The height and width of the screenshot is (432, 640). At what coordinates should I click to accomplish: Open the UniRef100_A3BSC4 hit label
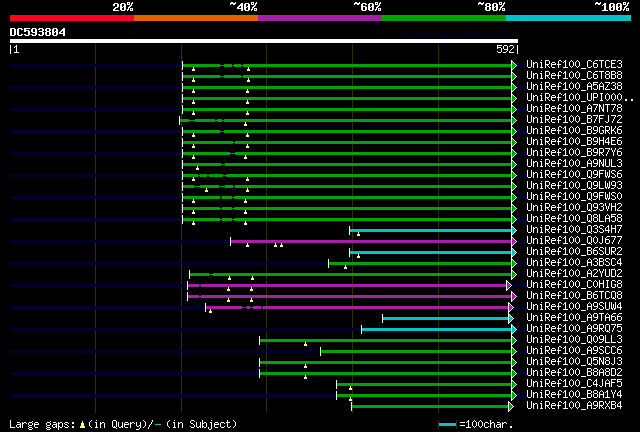(574, 263)
